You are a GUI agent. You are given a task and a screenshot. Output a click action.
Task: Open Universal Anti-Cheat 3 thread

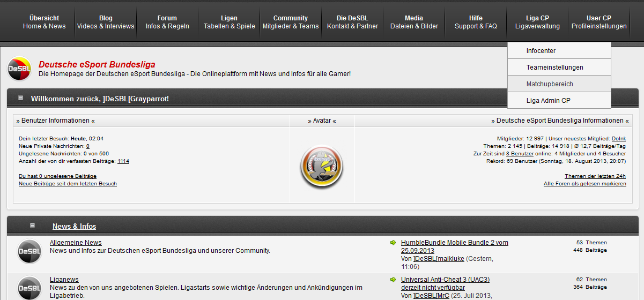coord(445,283)
